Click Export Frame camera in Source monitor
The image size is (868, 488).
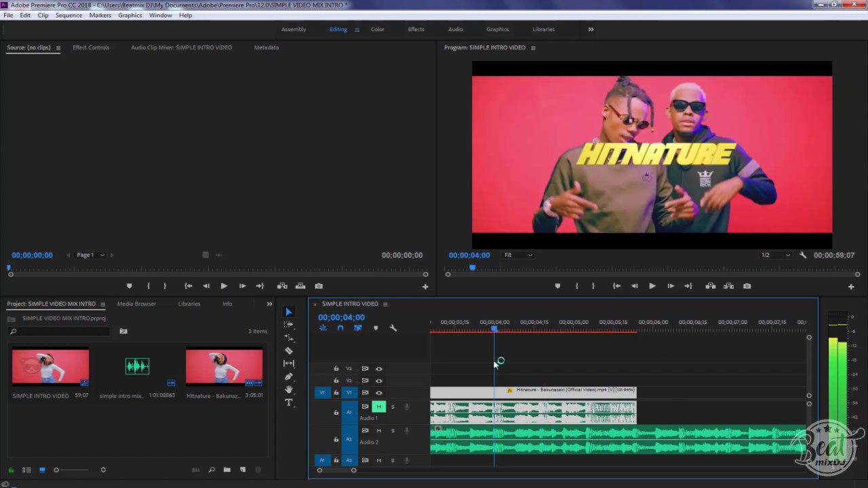click(x=319, y=286)
